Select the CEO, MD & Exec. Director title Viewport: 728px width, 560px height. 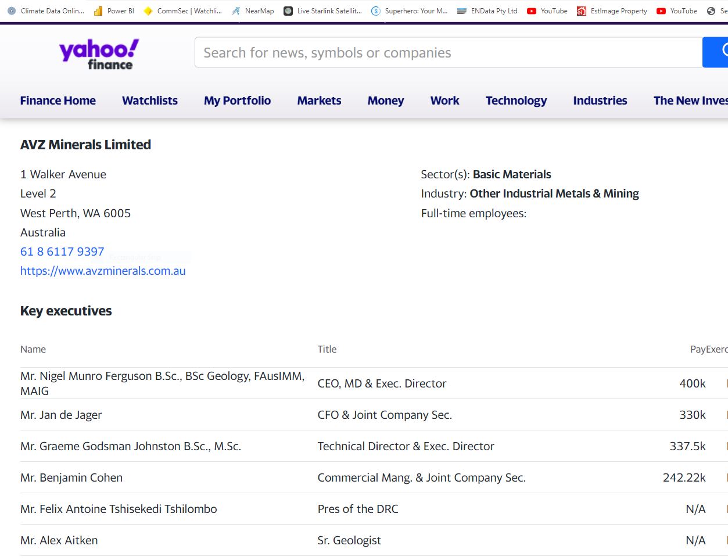pos(382,383)
